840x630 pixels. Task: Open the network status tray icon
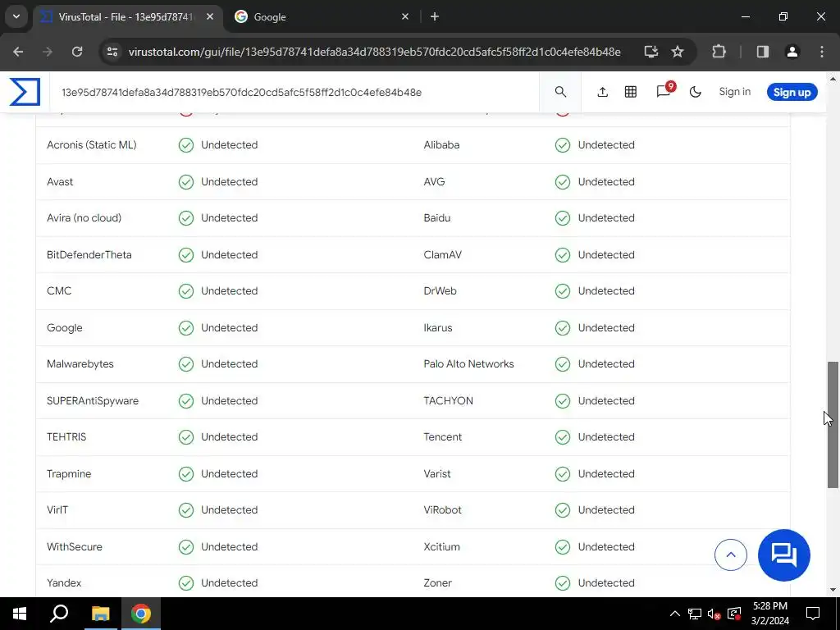695,614
